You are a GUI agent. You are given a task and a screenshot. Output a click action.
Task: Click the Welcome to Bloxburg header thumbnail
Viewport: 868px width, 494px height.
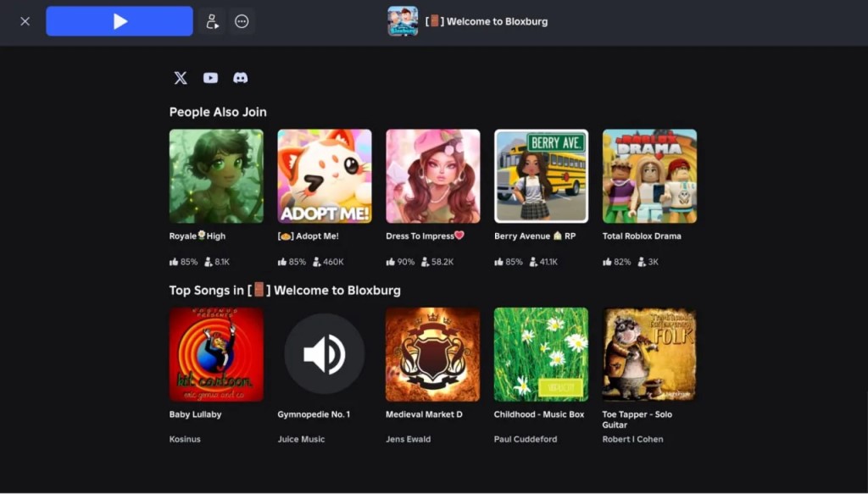(x=403, y=21)
